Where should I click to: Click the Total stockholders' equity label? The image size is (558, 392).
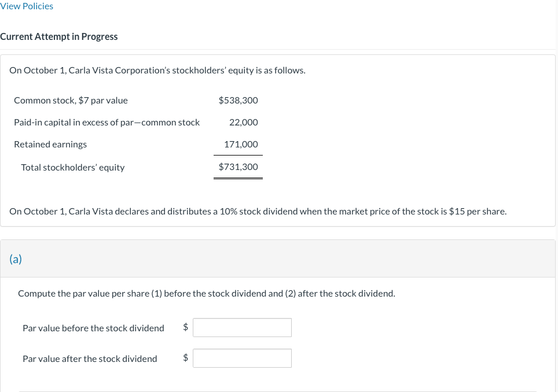click(x=73, y=167)
